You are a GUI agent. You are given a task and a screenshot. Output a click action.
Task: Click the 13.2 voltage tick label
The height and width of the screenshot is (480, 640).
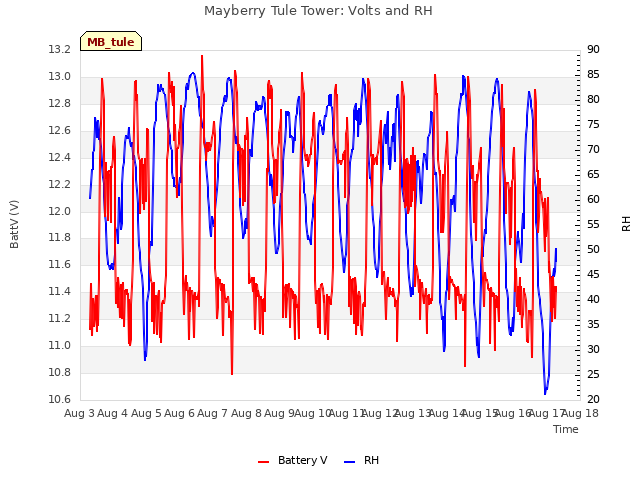pyautogui.click(x=60, y=50)
